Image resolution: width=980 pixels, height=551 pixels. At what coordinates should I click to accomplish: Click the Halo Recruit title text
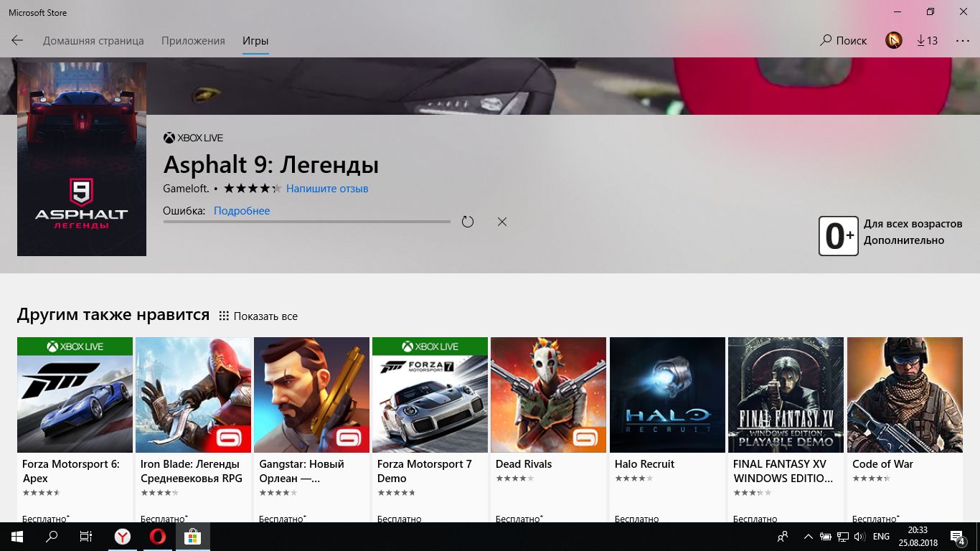coord(644,464)
